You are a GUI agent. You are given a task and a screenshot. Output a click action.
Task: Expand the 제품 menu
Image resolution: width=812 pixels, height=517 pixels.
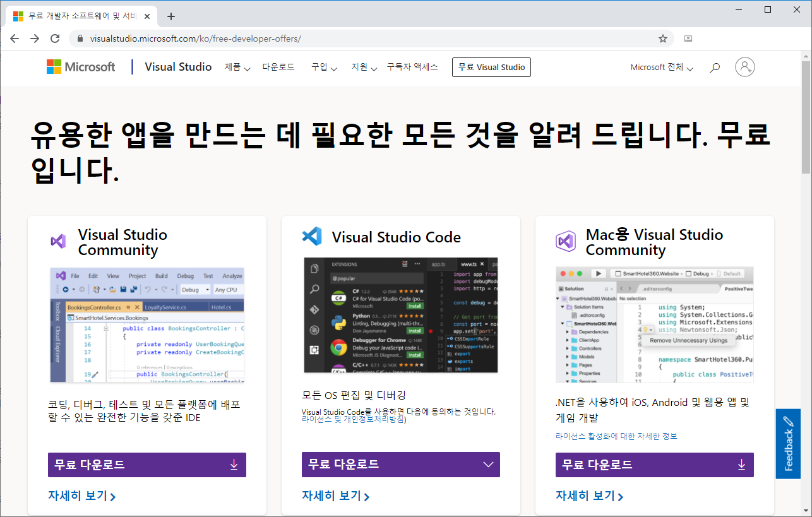tap(237, 67)
